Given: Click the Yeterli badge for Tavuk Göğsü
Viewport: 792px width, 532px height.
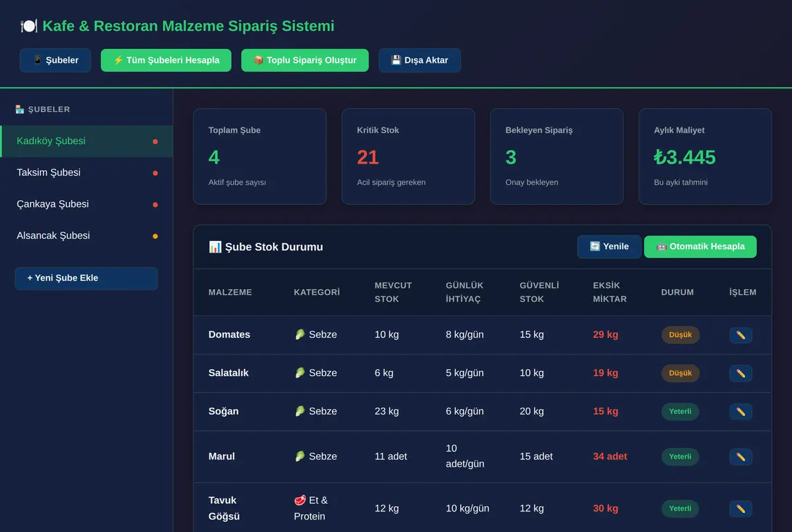Looking at the screenshot, I should (680, 509).
